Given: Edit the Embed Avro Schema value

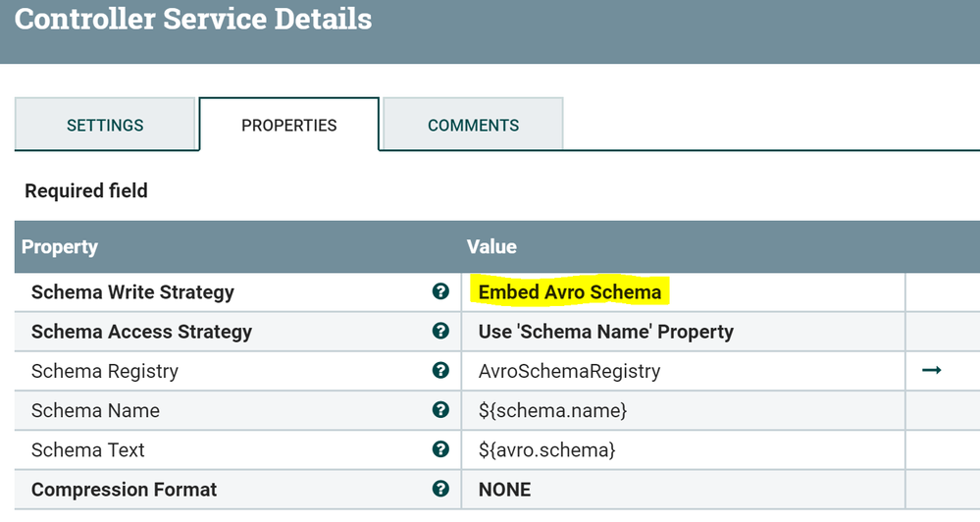Looking at the screenshot, I should click(570, 292).
